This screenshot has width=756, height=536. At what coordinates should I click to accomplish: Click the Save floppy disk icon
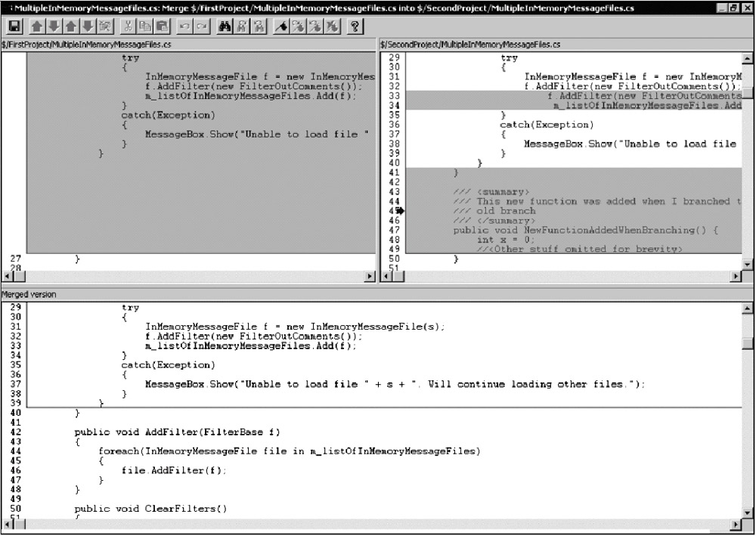coord(14,26)
